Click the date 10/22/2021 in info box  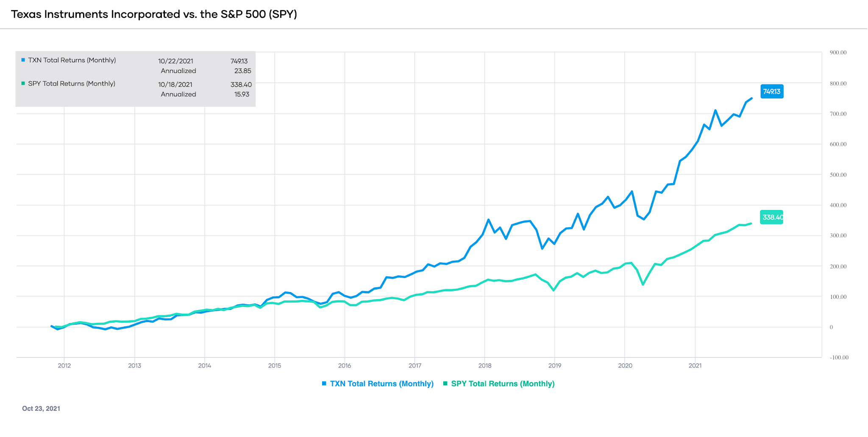[x=175, y=61]
